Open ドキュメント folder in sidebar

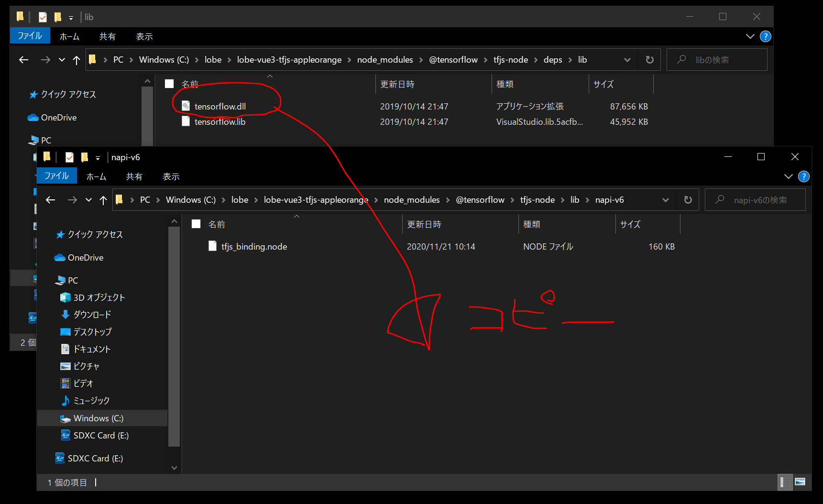(86, 349)
